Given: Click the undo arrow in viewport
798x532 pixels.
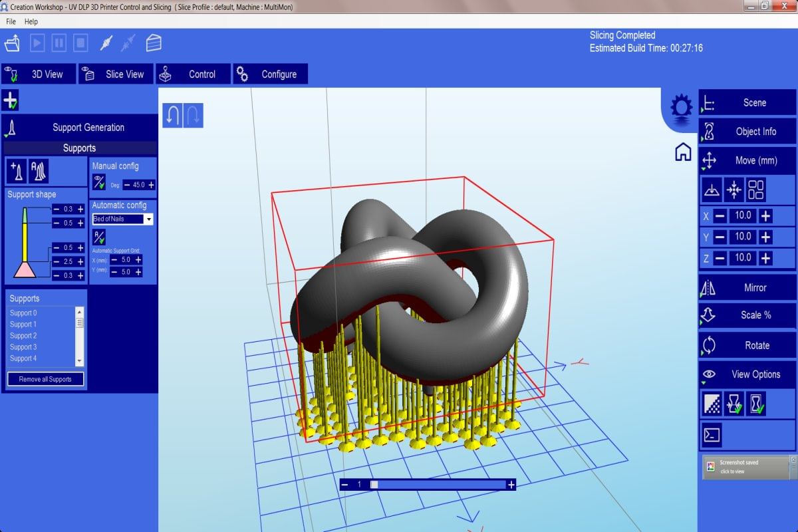Looking at the screenshot, I should point(172,116).
